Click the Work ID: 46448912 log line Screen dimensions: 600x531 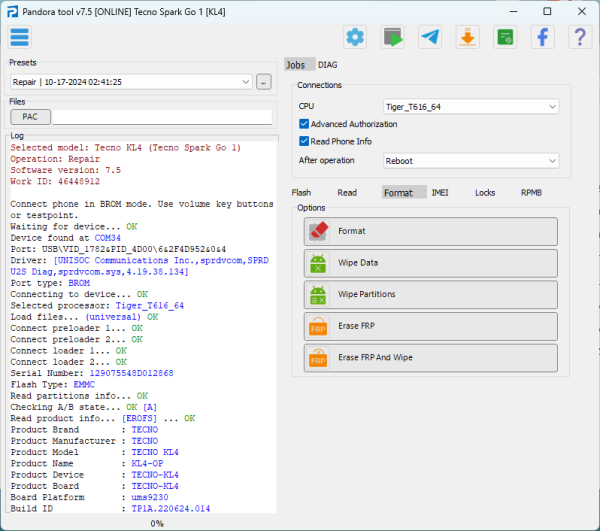pyautogui.click(x=55, y=181)
